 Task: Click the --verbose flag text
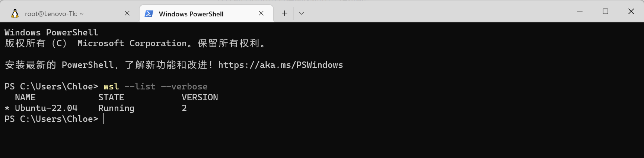pyautogui.click(x=184, y=86)
